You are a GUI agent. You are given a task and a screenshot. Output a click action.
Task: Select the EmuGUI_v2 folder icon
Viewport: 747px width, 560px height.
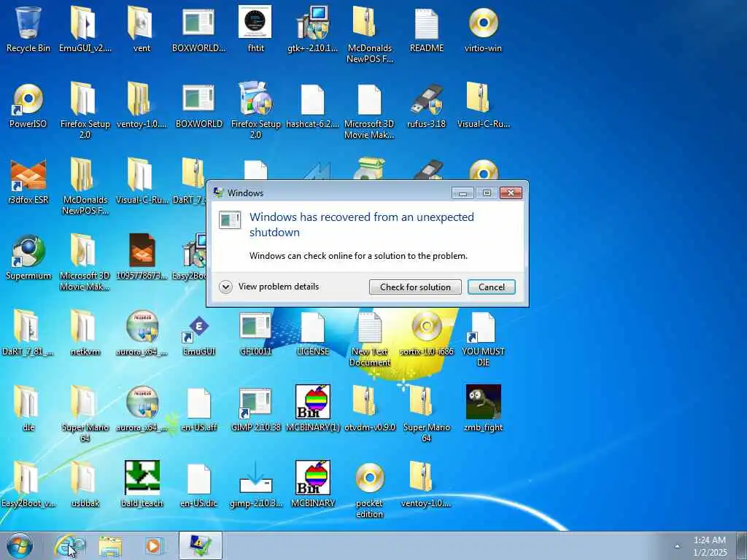tap(85, 23)
